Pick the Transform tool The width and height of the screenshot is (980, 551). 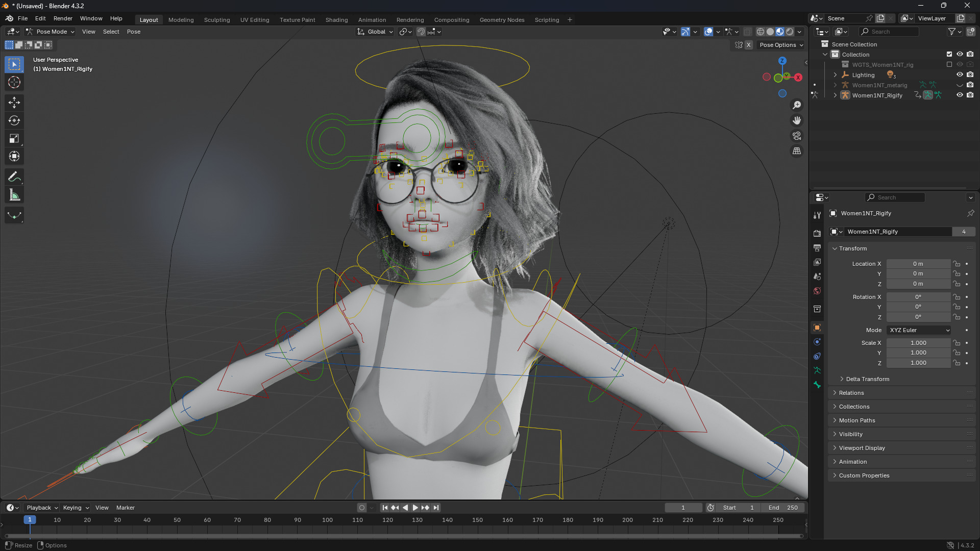coord(14,156)
